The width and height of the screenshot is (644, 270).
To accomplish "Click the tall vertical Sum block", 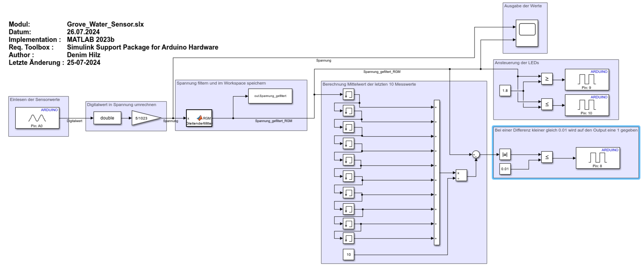I will [437, 172].
